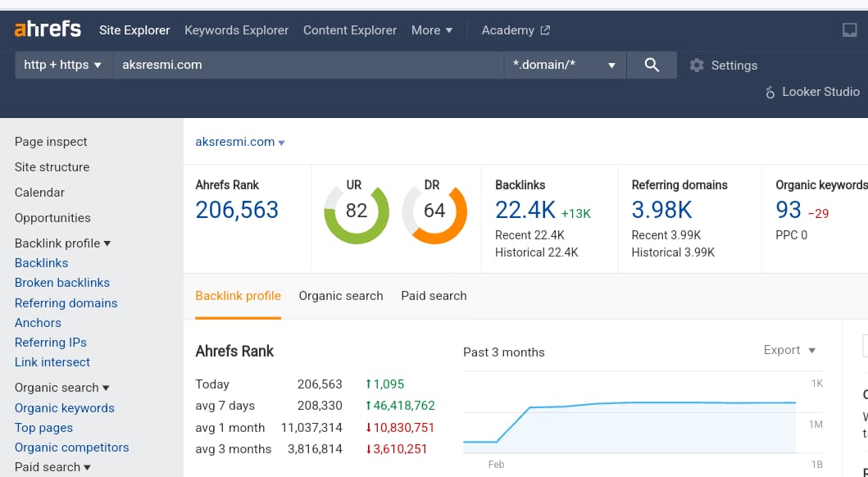
Task: Collapse the Backlink profile sidebar section
Action: [x=63, y=243]
